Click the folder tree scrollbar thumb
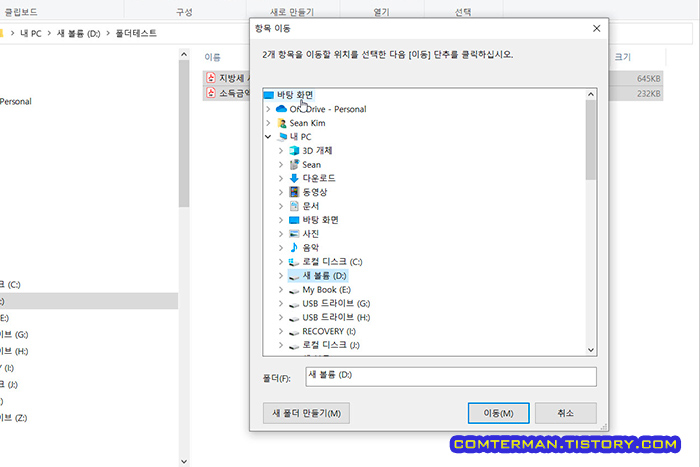The width and height of the screenshot is (700, 467). (591, 140)
